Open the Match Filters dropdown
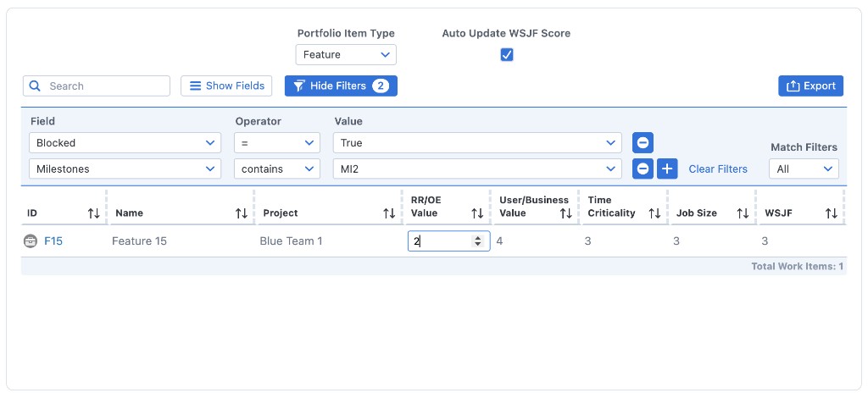868x398 pixels. tap(804, 169)
